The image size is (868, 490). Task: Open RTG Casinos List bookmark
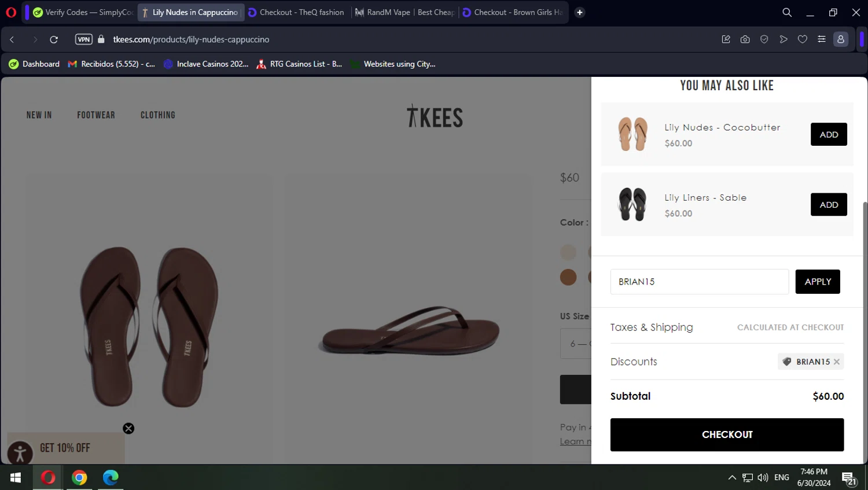click(x=299, y=64)
